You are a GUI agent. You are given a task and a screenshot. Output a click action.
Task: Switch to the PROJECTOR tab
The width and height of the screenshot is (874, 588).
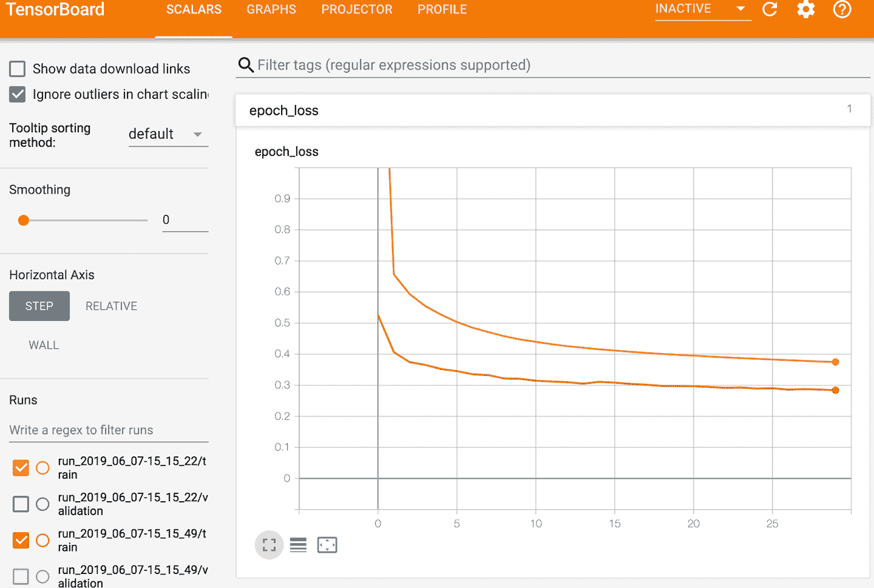pyautogui.click(x=357, y=10)
